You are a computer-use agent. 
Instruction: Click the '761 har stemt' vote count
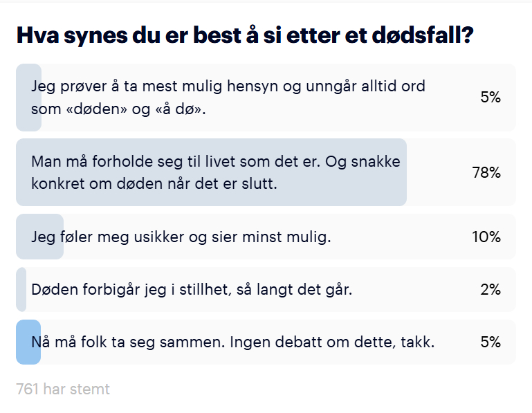click(x=63, y=389)
